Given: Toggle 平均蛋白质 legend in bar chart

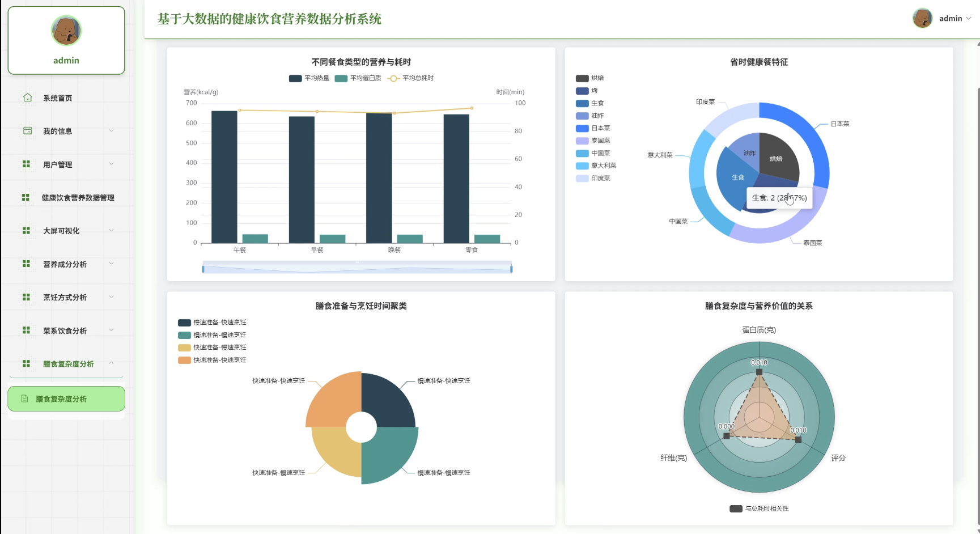Looking at the screenshot, I should 358,78.
